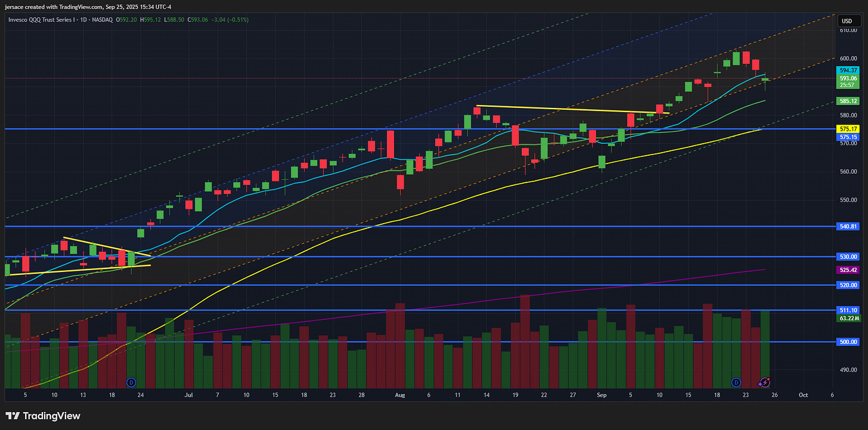Click the Jul label on time axis
Viewport: 868px width, 430px height.
tap(189, 395)
